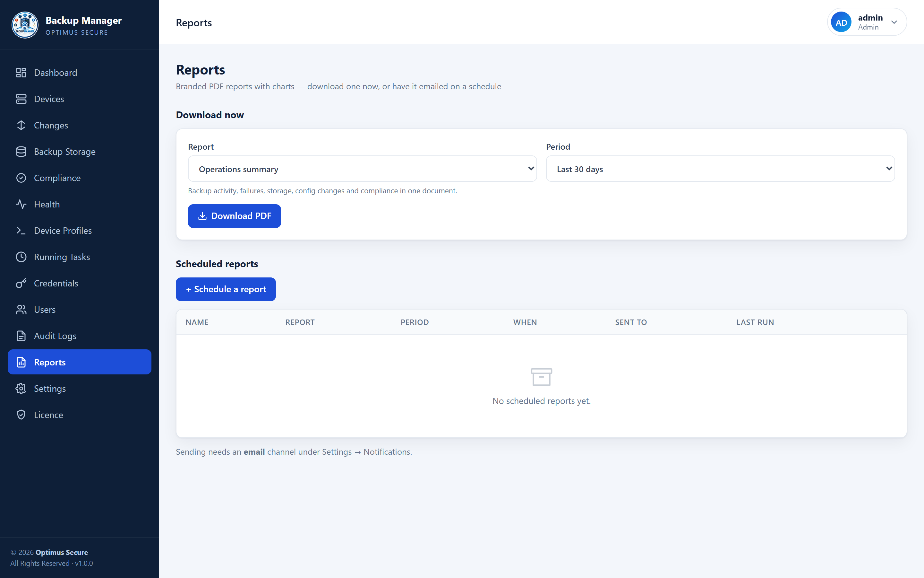Click the Health pulse icon
Viewport: 924px width, 578px height.
pyautogui.click(x=21, y=205)
